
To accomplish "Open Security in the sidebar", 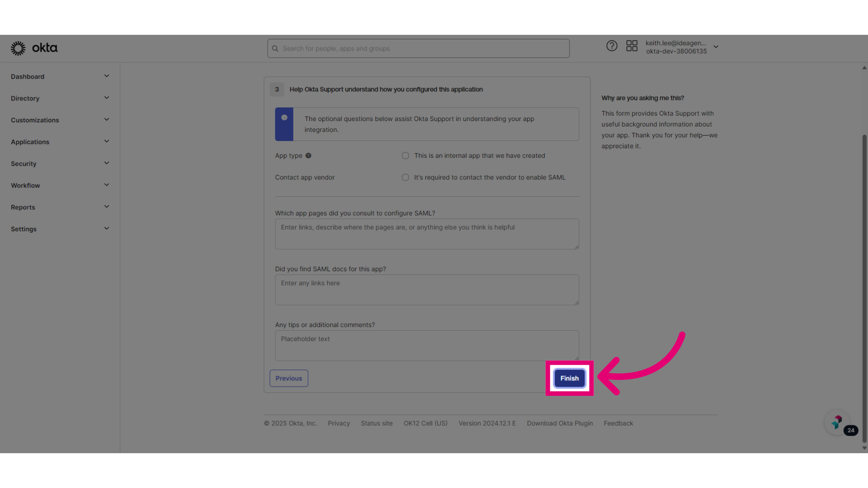I will (x=24, y=164).
